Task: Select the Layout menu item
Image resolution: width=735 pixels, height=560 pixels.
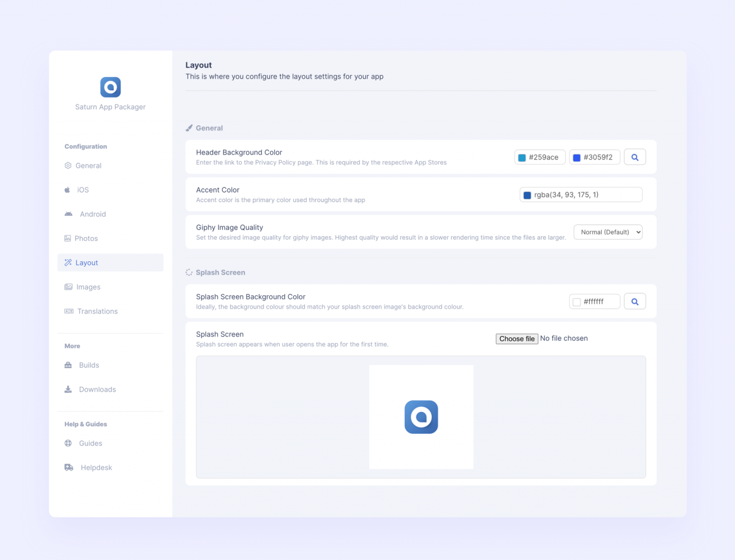Action: tap(110, 262)
